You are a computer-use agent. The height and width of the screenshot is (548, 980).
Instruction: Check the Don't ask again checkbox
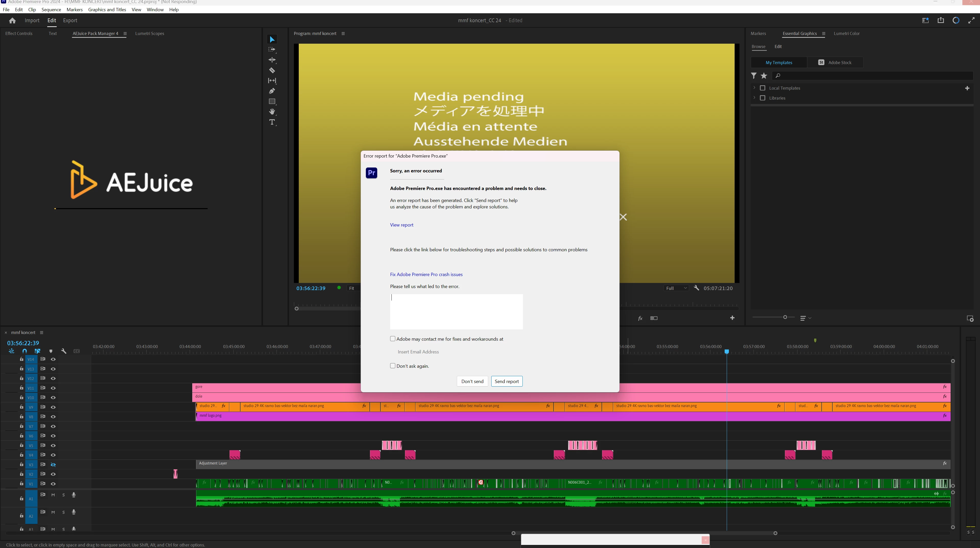(x=393, y=366)
